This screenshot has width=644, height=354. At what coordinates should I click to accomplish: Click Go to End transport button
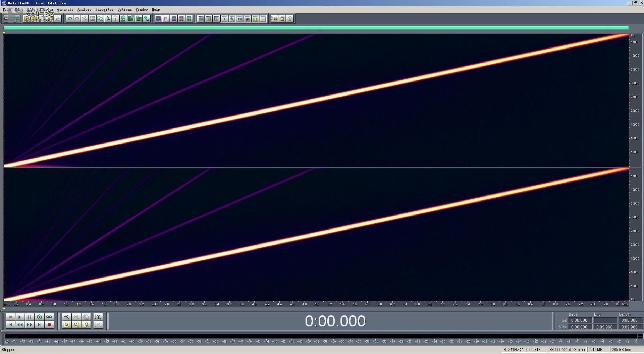(39, 324)
